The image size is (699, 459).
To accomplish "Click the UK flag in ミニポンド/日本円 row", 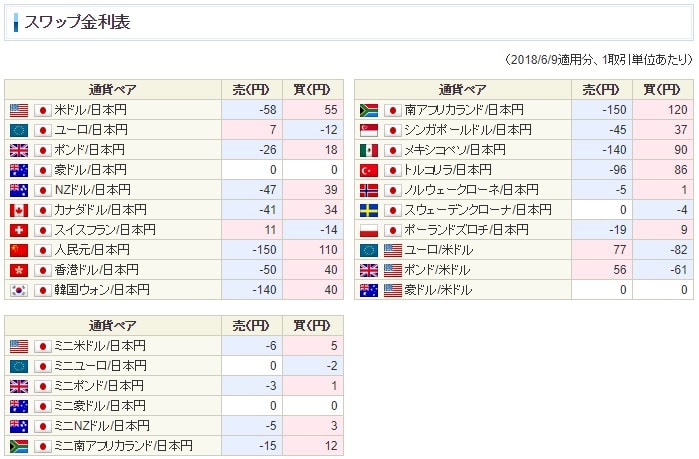I will coord(19,386).
